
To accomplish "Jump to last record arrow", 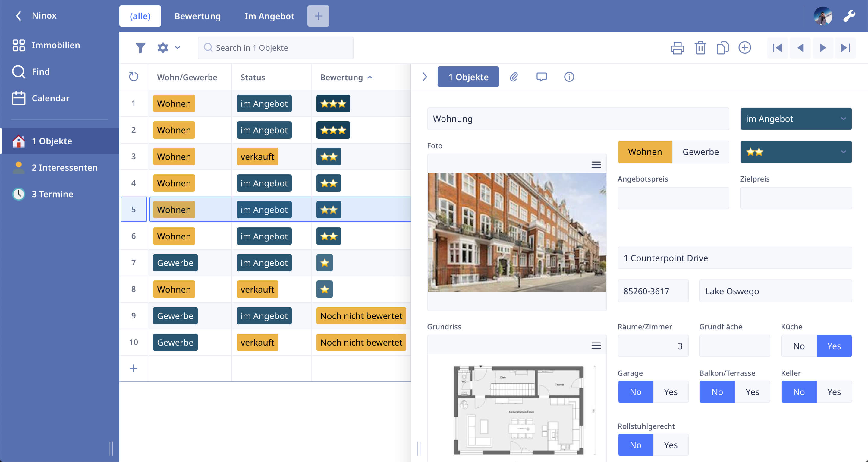I will click(x=845, y=48).
